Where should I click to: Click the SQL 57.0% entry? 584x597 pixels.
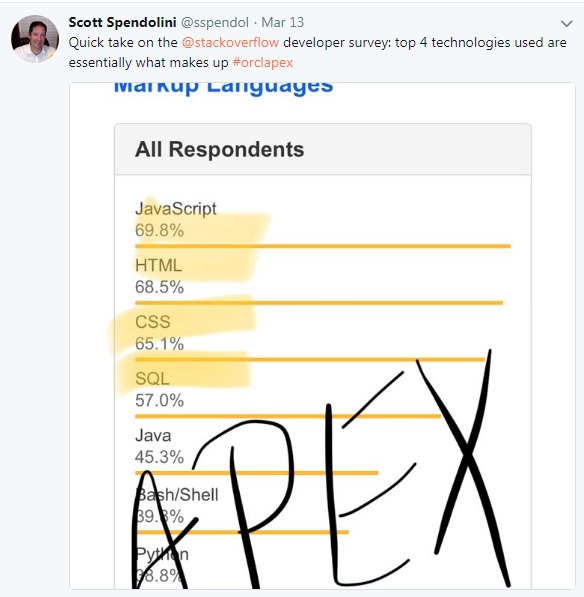[x=159, y=389]
